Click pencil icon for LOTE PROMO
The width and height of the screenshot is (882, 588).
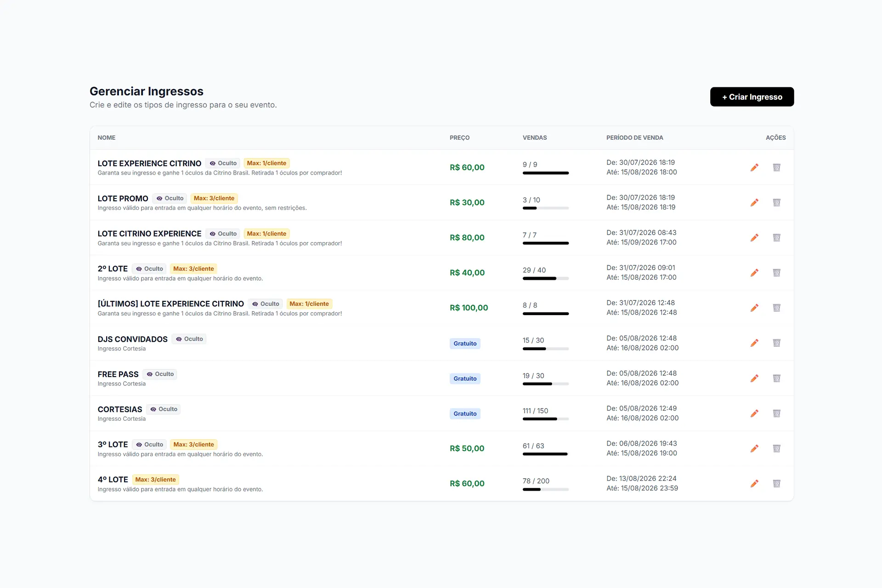(754, 203)
